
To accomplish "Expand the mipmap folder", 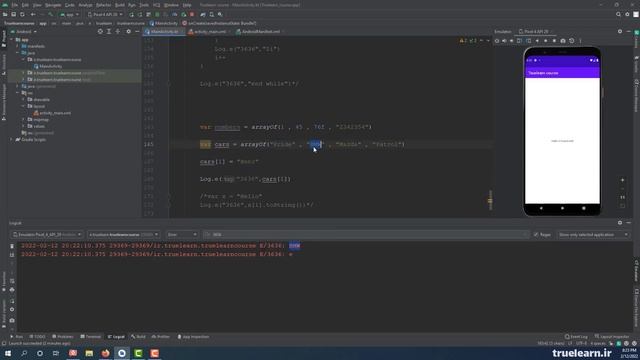I will (x=23, y=120).
